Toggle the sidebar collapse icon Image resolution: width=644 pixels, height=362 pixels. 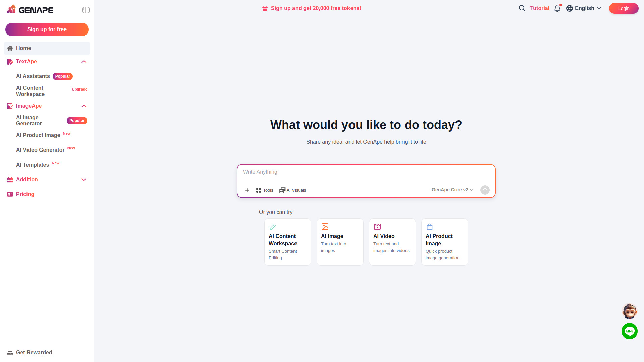tap(86, 10)
